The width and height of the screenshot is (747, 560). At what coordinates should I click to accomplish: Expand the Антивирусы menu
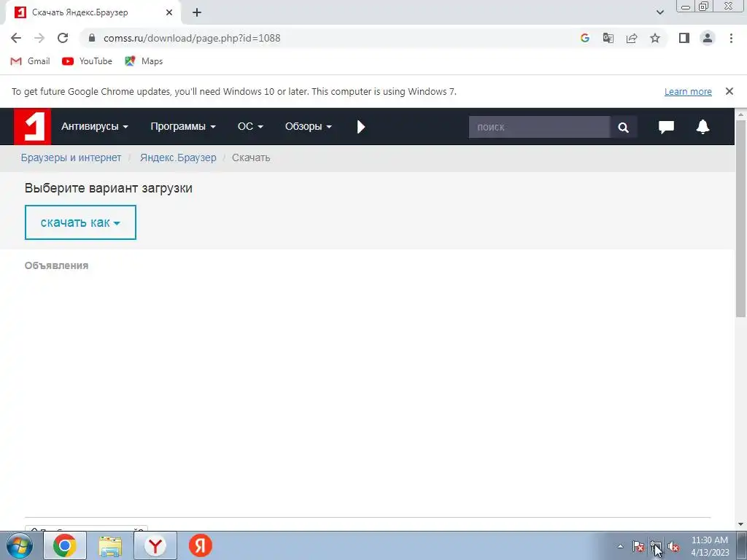click(x=95, y=127)
